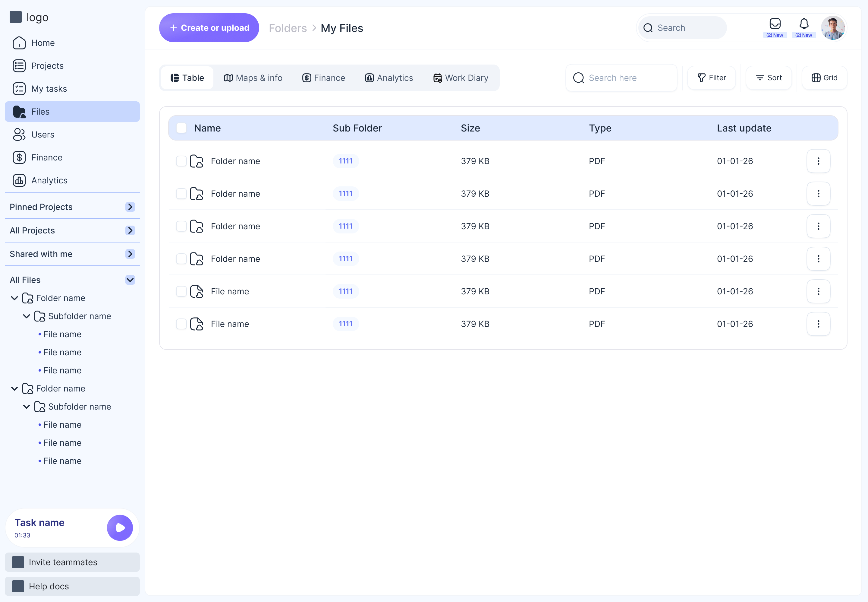Open the Finance tab in the view bar
The height and width of the screenshot is (602, 868).
(x=323, y=78)
